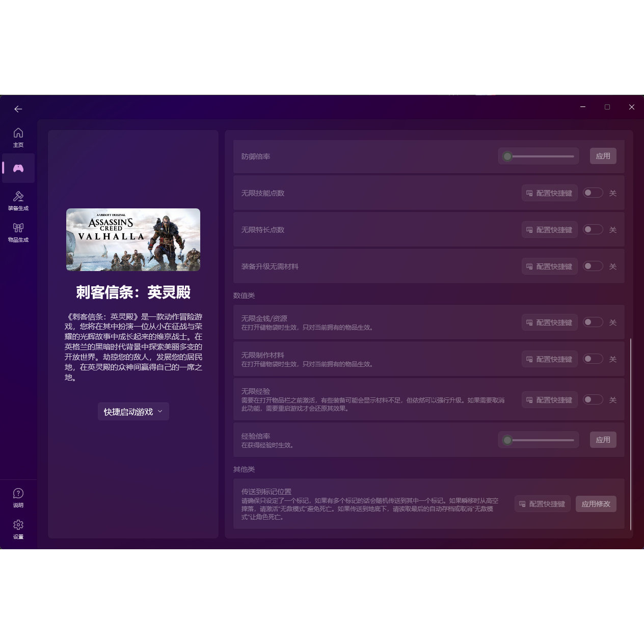Viewport: 644px width, 644px height.
Task: Toggle 无限特长点数 switch
Action: [x=593, y=230]
